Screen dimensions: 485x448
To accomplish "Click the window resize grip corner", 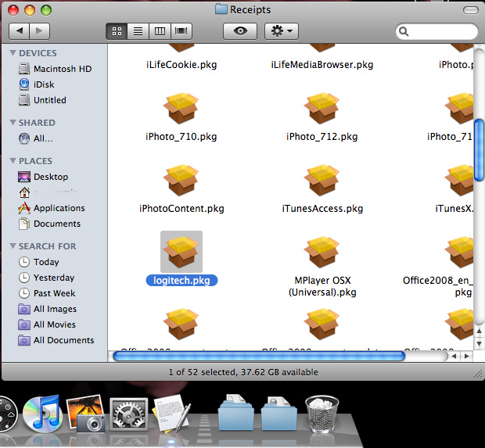I will click(x=478, y=374).
